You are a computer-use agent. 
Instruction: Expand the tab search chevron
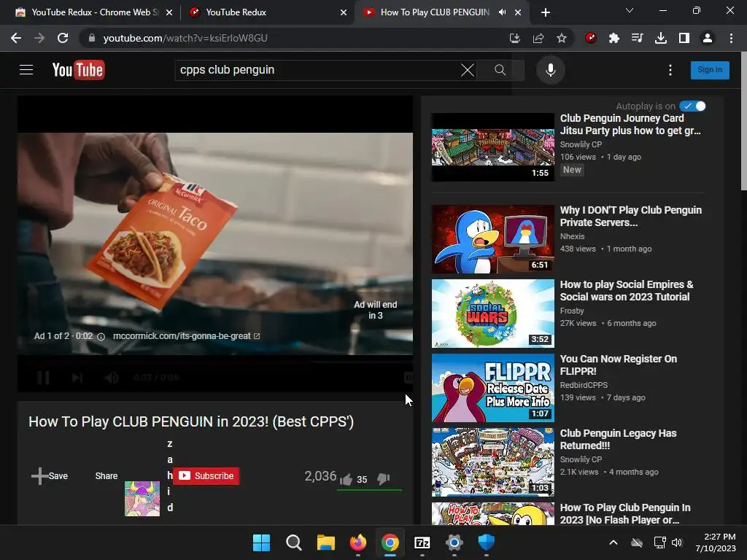pyautogui.click(x=630, y=10)
